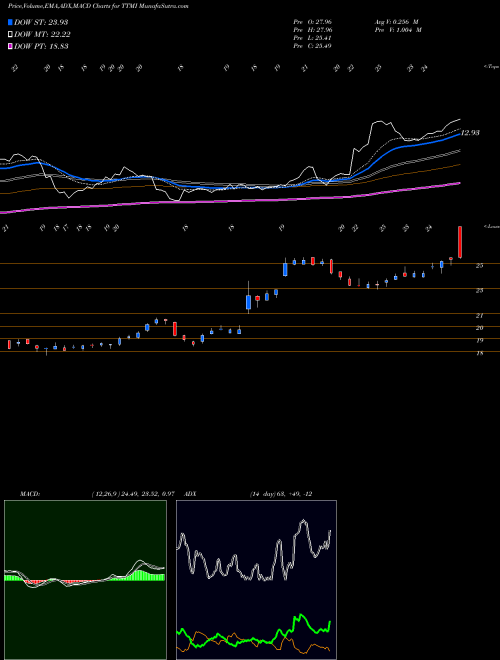The height and width of the screenshot is (660, 500).
Task: Click the 'Pre O: 27.96' value
Action: pos(313,22)
